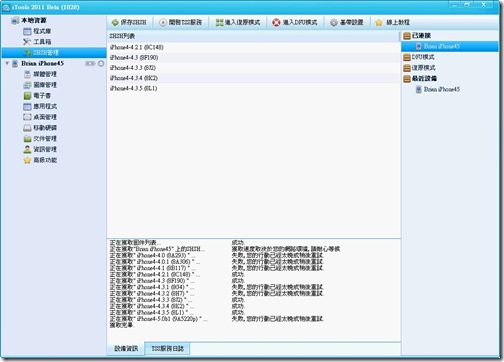Open the 工具箱 toolbox icon

pyautogui.click(x=27, y=42)
